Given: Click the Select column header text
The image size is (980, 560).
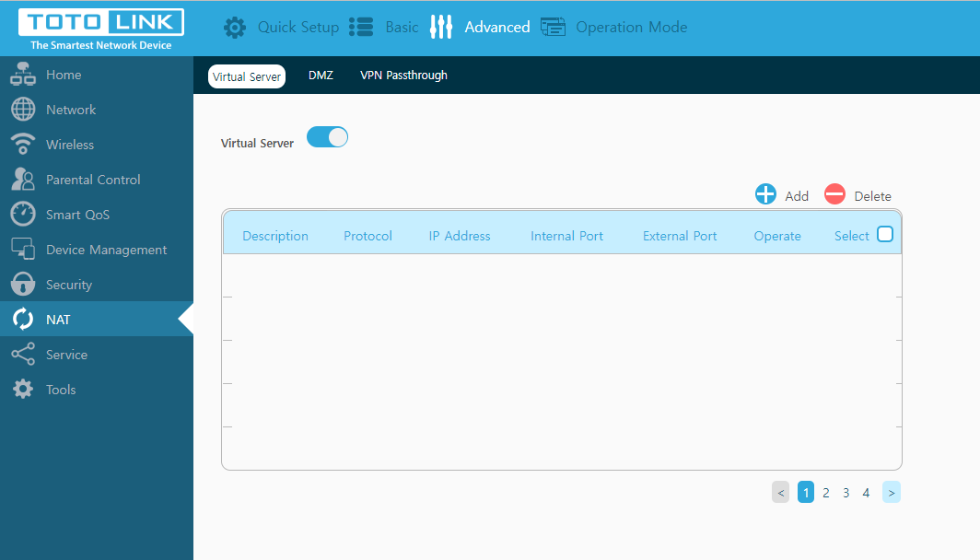Looking at the screenshot, I should tap(851, 236).
